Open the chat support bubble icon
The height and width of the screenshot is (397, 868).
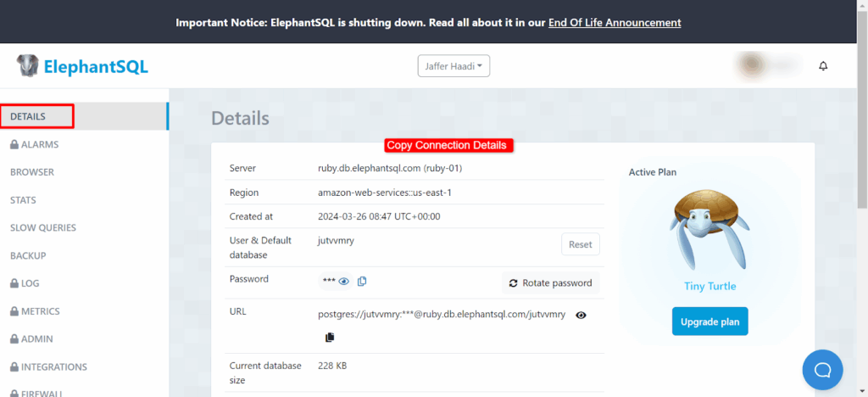click(x=822, y=370)
